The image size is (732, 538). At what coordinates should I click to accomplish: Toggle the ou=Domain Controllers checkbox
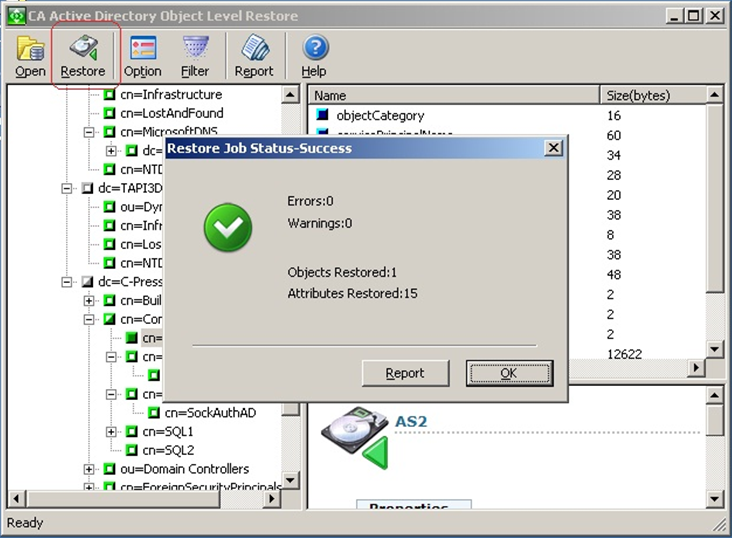(x=109, y=468)
